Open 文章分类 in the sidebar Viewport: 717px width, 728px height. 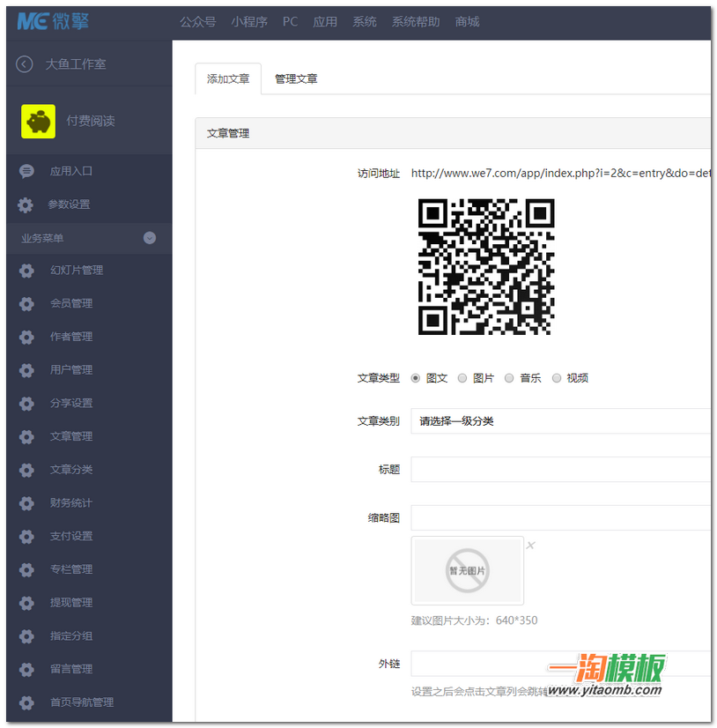[71, 471]
